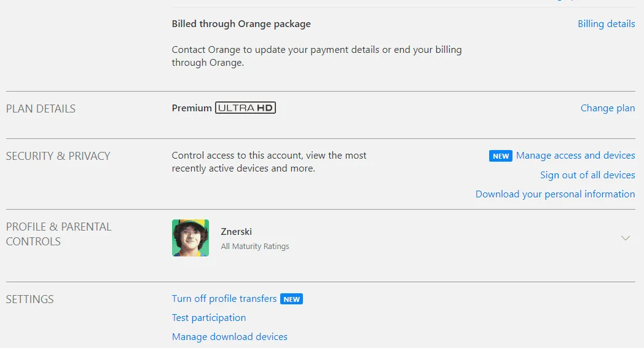
Task: Open the Change plan link
Action: pyautogui.click(x=608, y=108)
